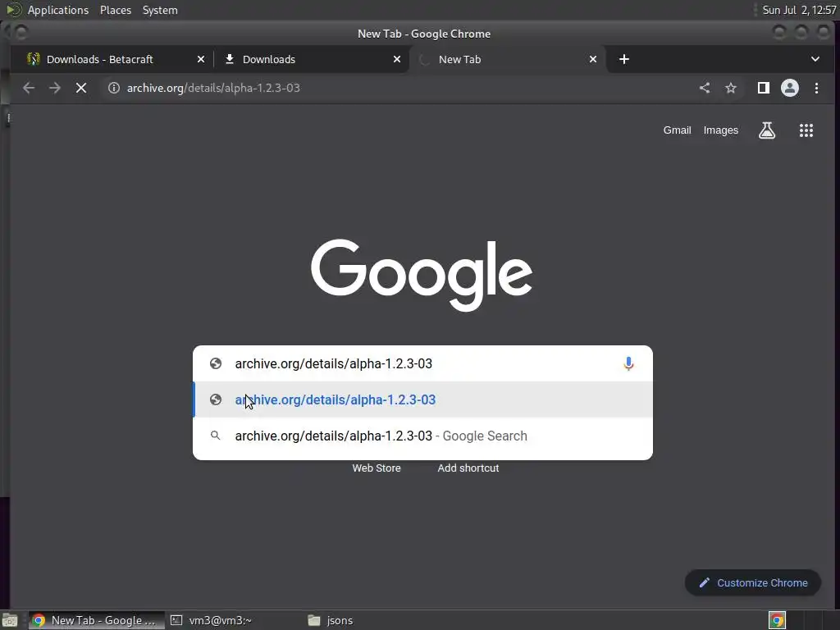Start voice search with the microphone
This screenshot has width=840, height=630.
coord(628,363)
